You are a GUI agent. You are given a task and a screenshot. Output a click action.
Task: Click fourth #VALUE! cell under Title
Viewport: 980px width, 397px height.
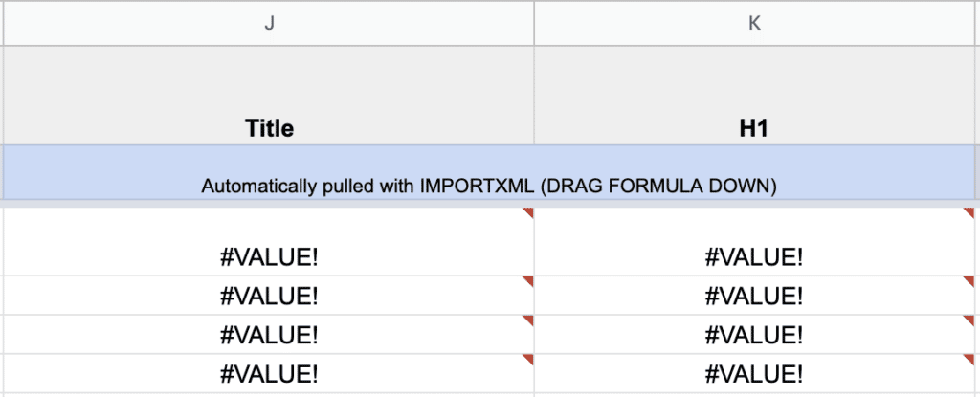click(269, 373)
